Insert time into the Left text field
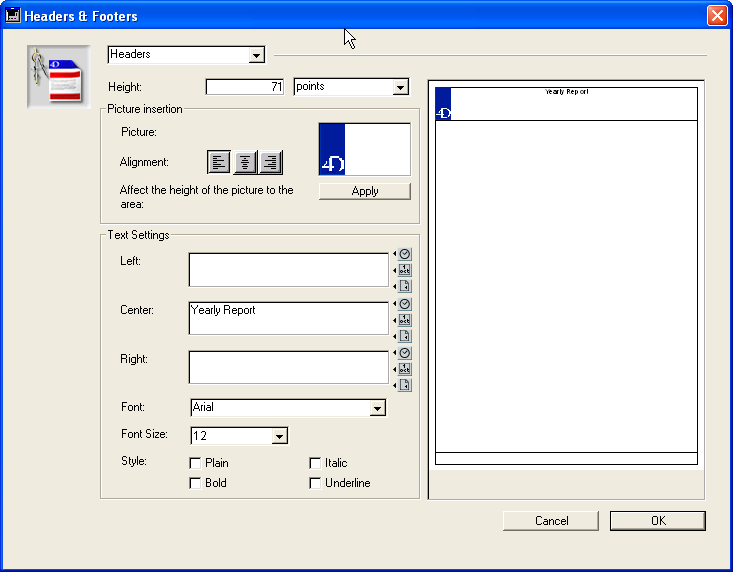Viewport: 733px width, 572px height. [x=405, y=254]
